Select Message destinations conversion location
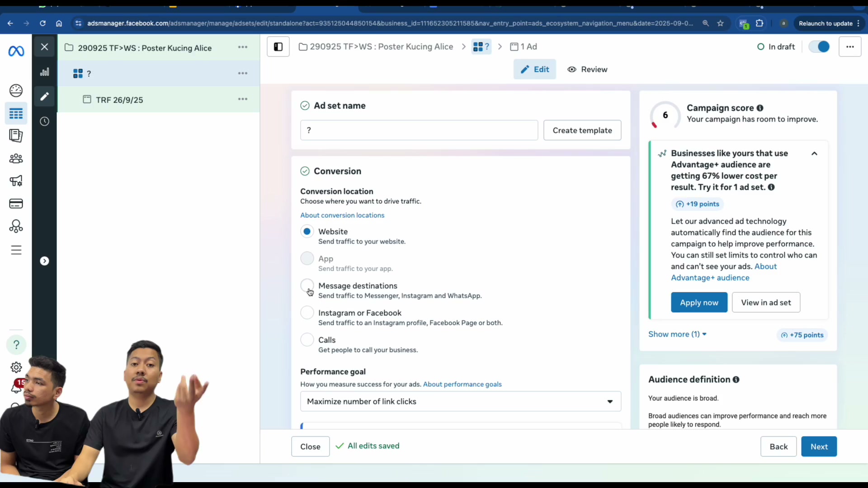868x488 pixels. click(307, 286)
